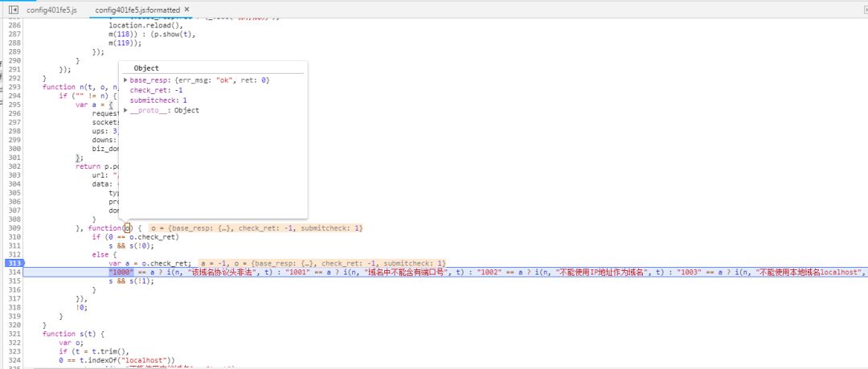Viewport: 868px width, 369px height.
Task: Show the debugger sidebar at top right
Action: [866, 10]
